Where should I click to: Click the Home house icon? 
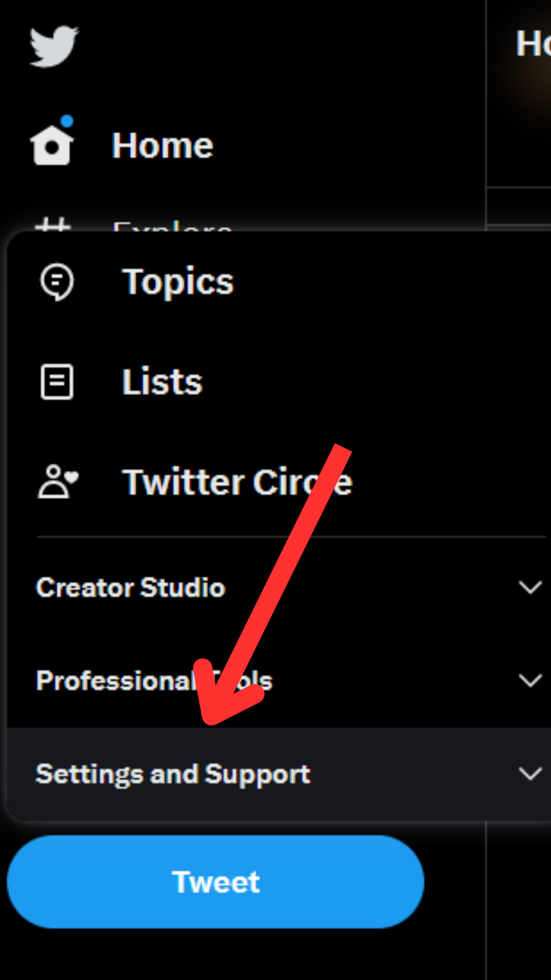[x=52, y=145]
